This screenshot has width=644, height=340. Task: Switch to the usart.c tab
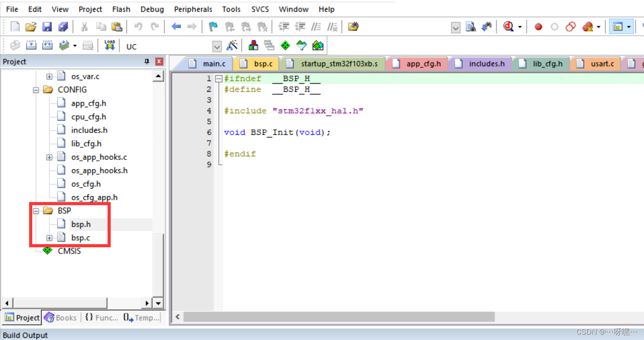tap(597, 64)
